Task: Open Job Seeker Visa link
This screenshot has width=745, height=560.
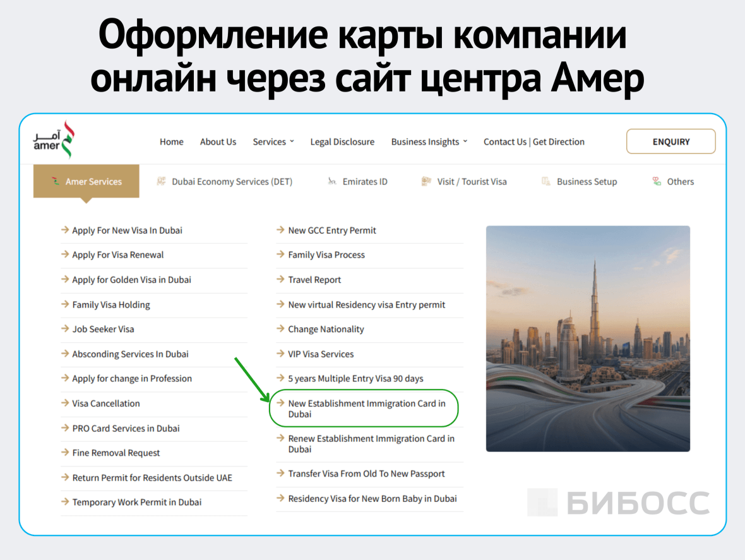Action: point(103,329)
